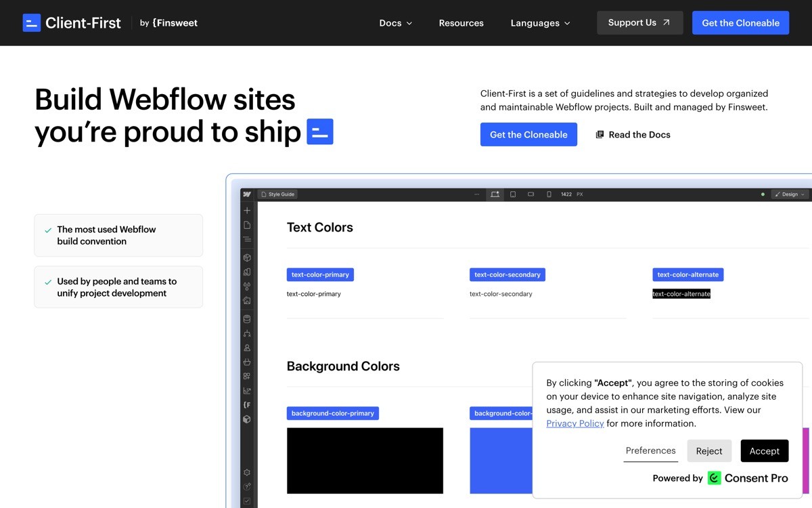This screenshot has height=508, width=812.
Task: Open the Design mode dropdown
Action: coord(790,194)
